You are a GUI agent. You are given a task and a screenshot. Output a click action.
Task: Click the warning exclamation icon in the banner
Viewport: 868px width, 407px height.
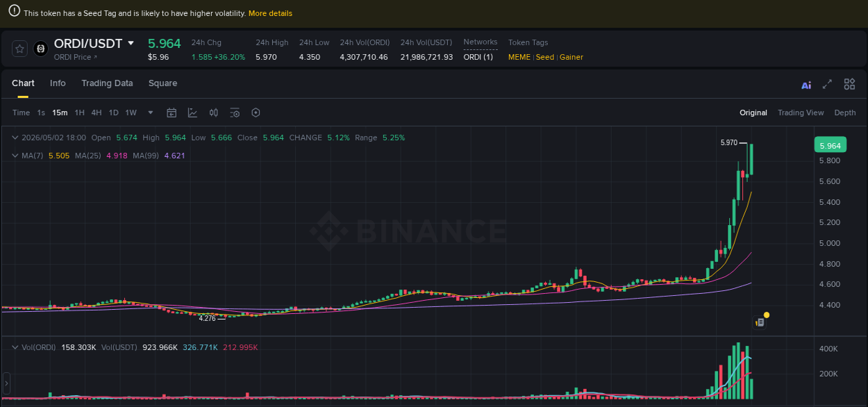tap(14, 13)
